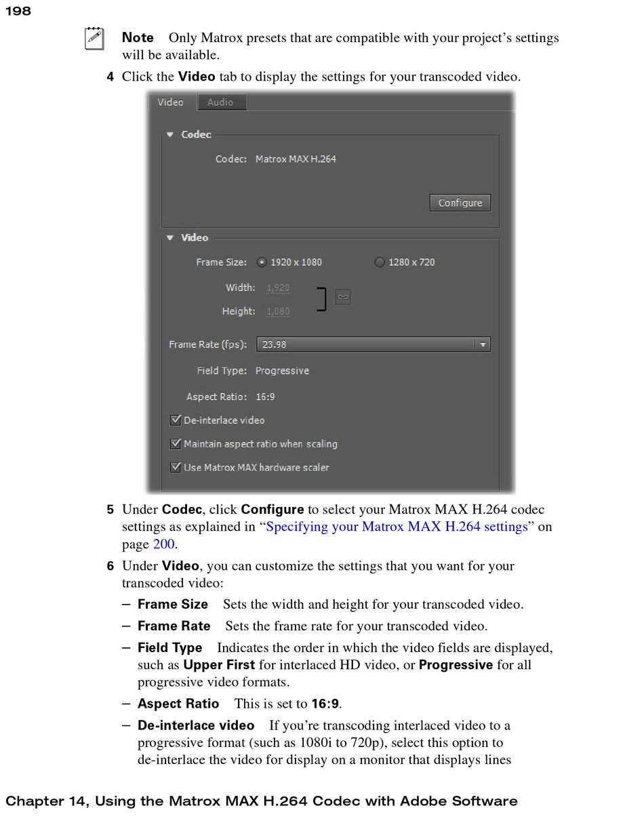644x827 pixels.
Task: Uncheck De-interlace video
Action: [x=176, y=420]
